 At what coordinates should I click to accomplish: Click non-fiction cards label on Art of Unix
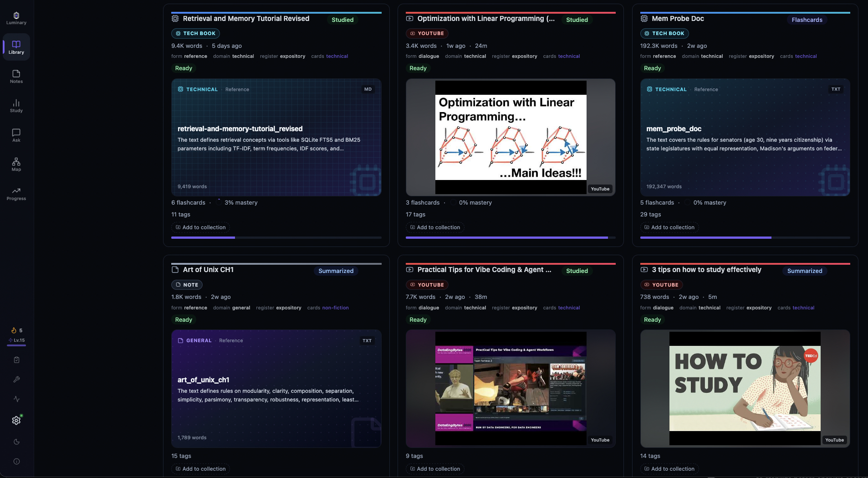click(335, 308)
